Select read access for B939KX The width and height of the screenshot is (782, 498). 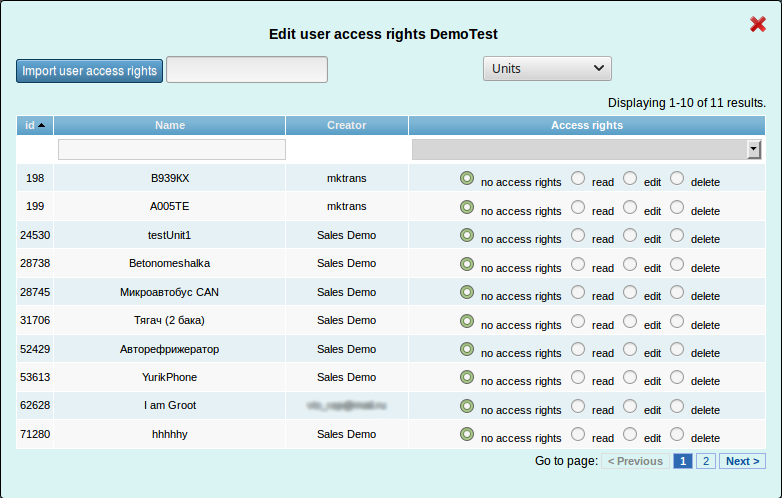(x=578, y=179)
